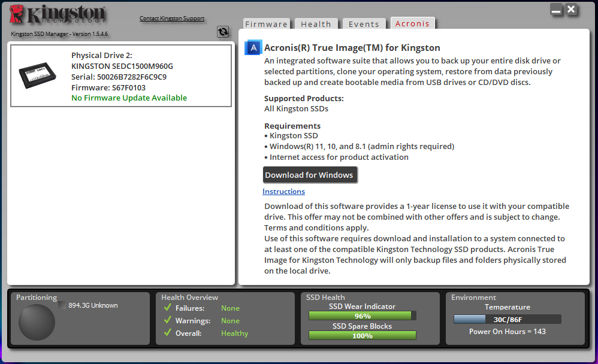Click the SSD Spare Blocks bar
598x364 pixels.
click(x=362, y=336)
